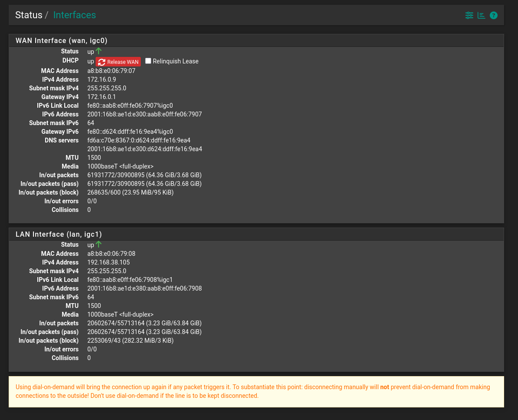
Task: Open related settings via the sliders icon
Action: (469, 15)
